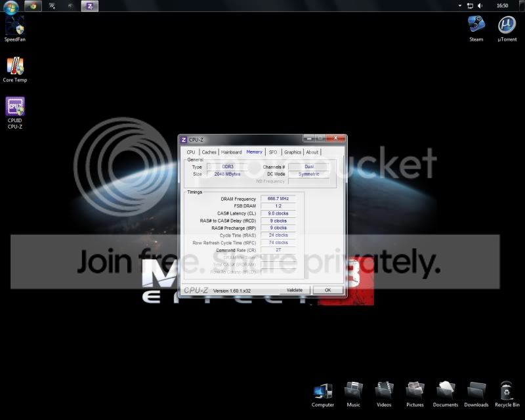Click the CPU-Z taskbar button
The image size is (525, 420).
coord(90,6)
